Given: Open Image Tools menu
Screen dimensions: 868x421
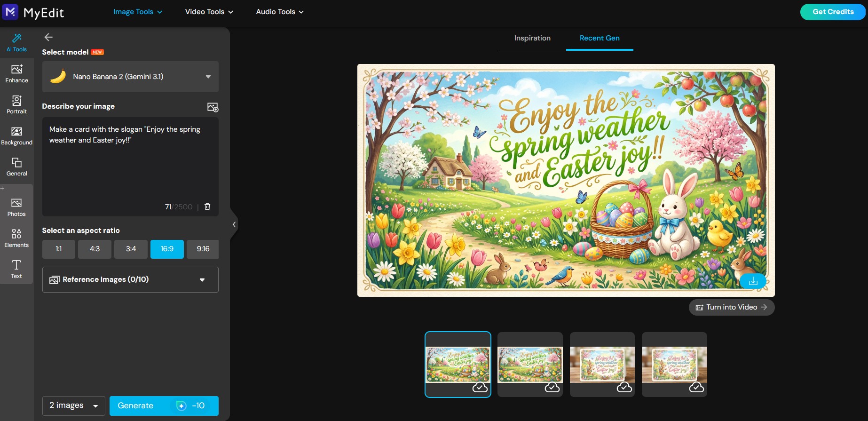Looking at the screenshot, I should click(x=138, y=12).
